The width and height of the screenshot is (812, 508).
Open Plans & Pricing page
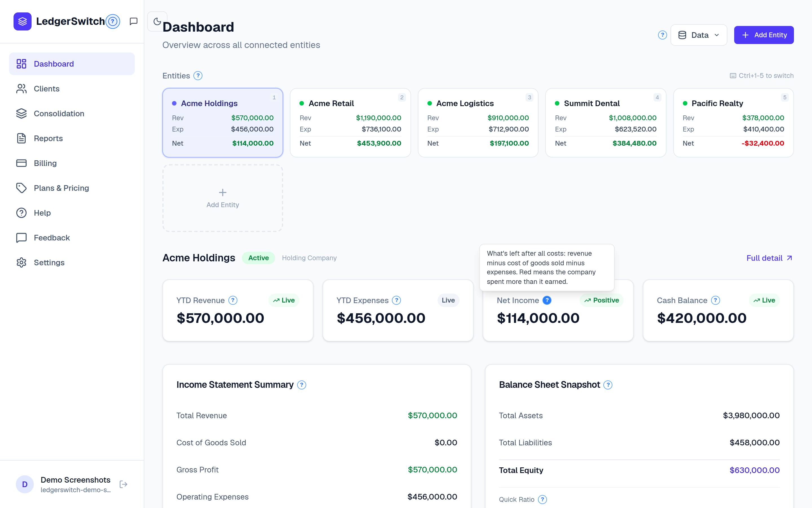[72, 188]
